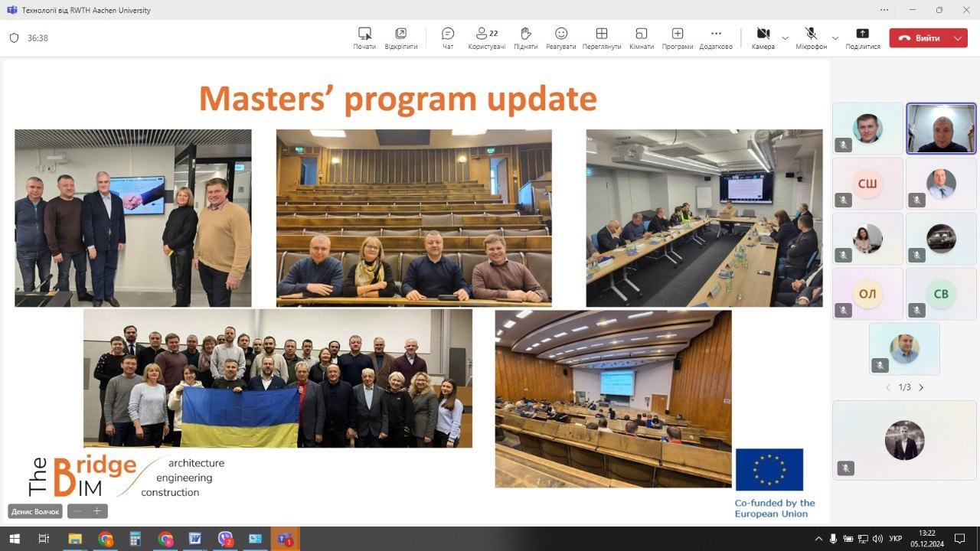The image size is (980, 551).
Task: Open the Програми apps icon
Action: [678, 38]
